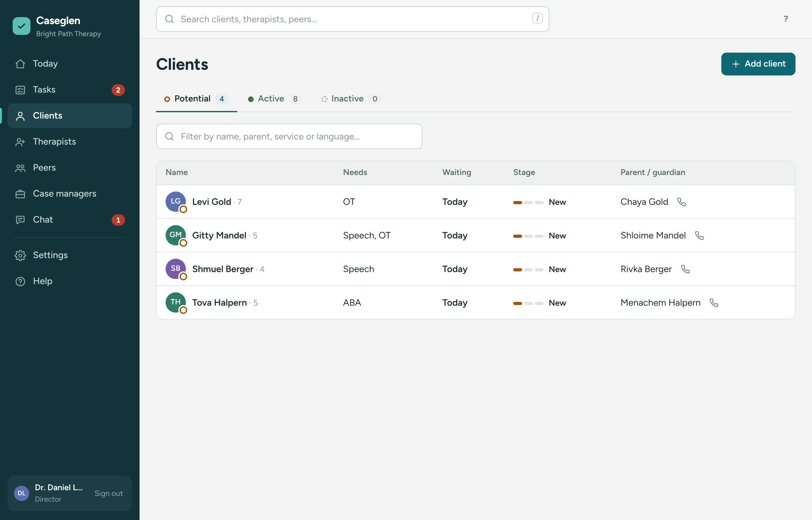
Task: Click the Shmuel Berger name text
Action: click(223, 269)
